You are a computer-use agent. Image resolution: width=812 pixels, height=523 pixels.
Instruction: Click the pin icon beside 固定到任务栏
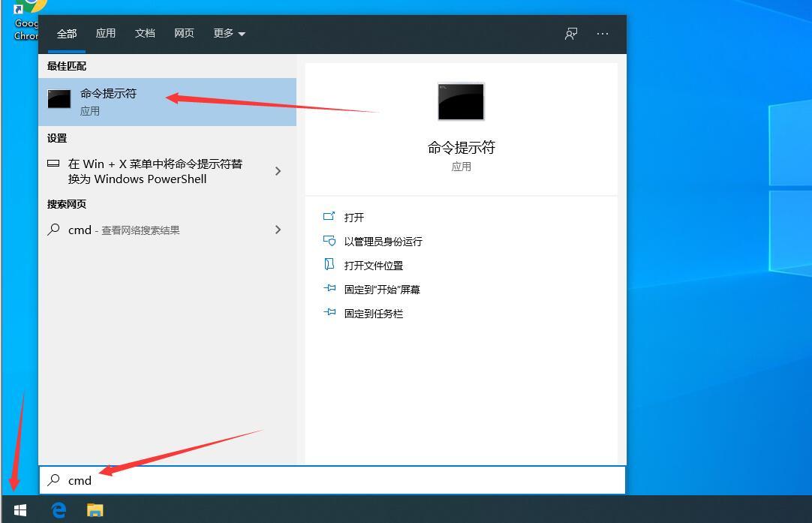click(329, 312)
